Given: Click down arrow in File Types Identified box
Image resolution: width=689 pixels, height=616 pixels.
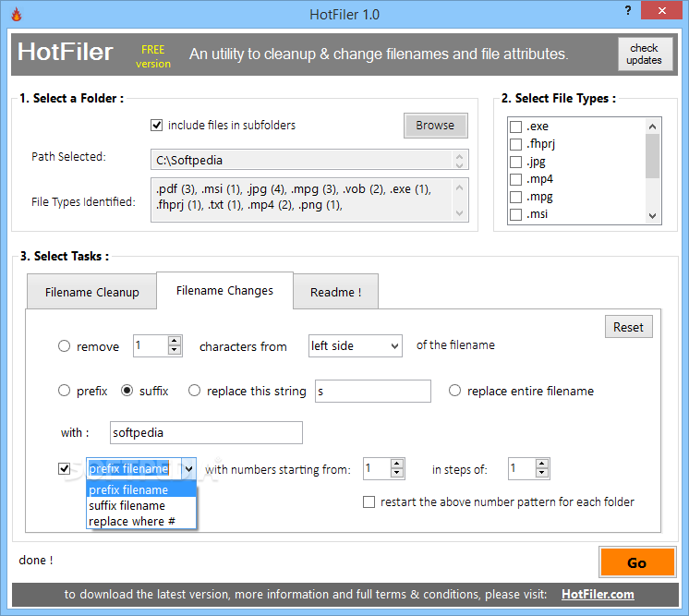Looking at the screenshot, I should 459,213.
